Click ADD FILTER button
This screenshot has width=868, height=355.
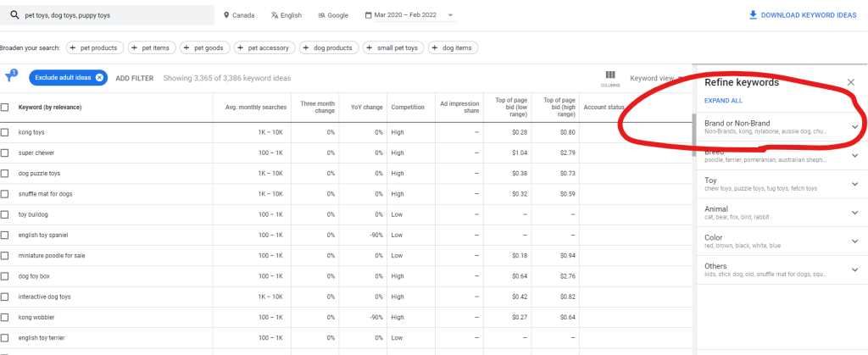coord(135,79)
